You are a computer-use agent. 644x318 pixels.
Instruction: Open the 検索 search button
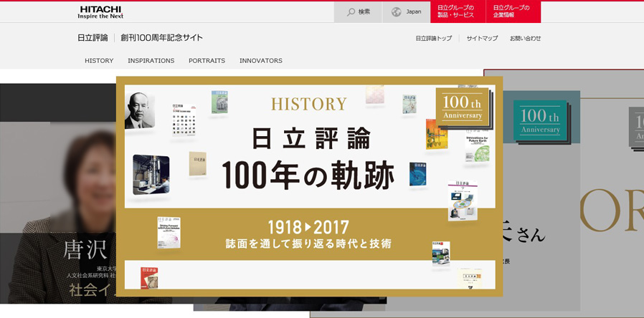[x=358, y=12]
